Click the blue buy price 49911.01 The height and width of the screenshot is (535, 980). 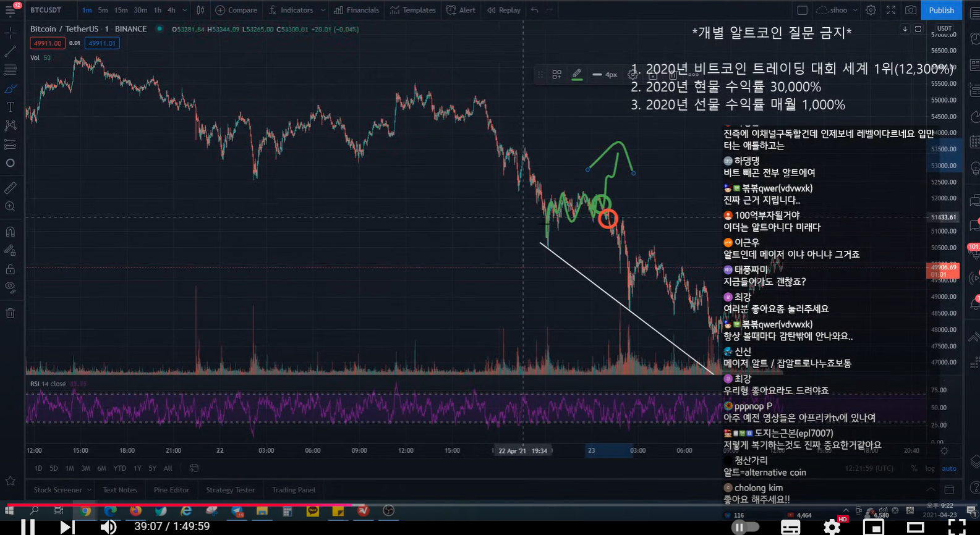coord(102,43)
